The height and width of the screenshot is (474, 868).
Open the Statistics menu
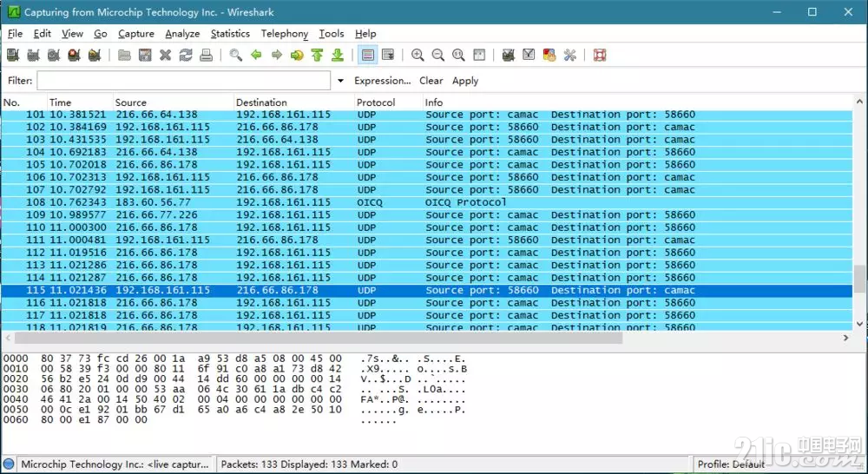coord(230,34)
